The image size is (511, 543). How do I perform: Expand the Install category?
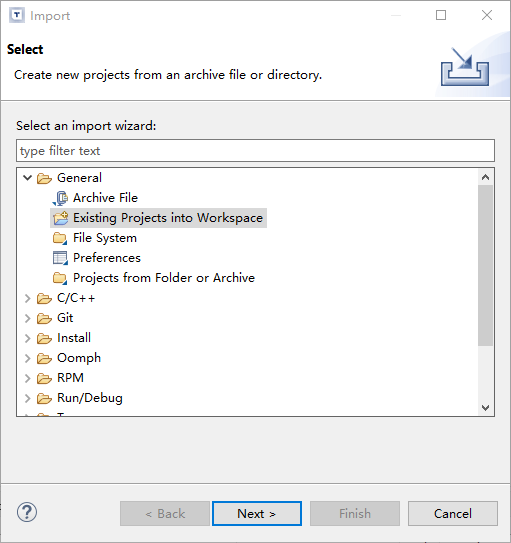coord(27,338)
